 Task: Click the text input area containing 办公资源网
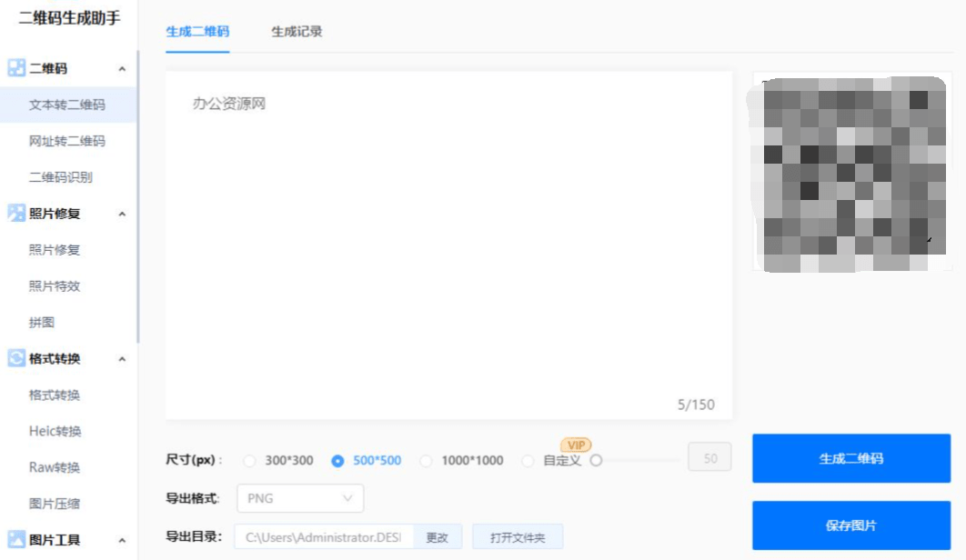(x=448, y=245)
